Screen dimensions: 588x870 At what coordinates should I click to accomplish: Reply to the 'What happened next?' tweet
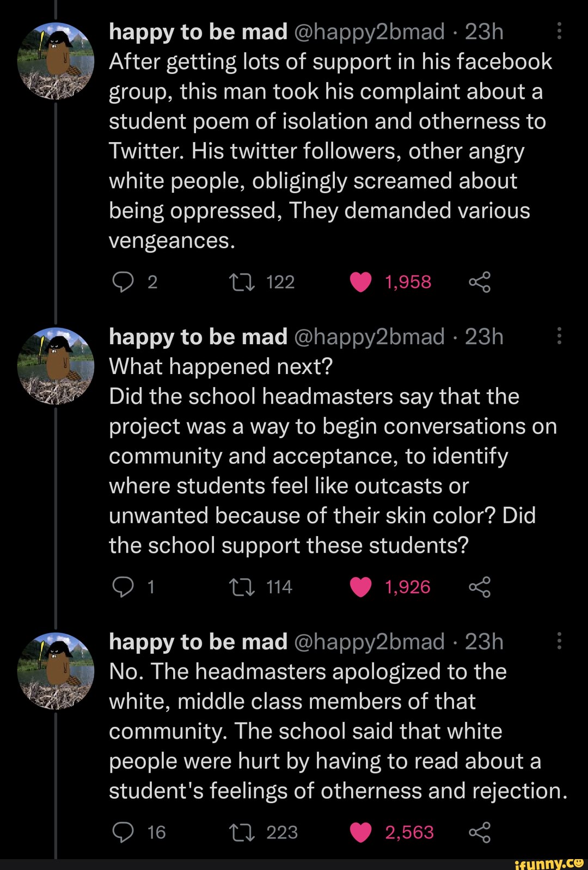pyautogui.click(x=122, y=587)
